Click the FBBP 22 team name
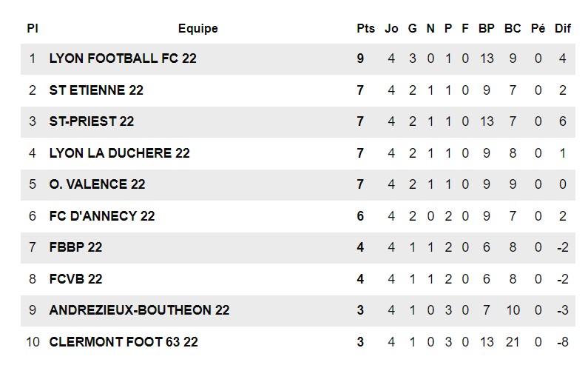 [75, 247]
